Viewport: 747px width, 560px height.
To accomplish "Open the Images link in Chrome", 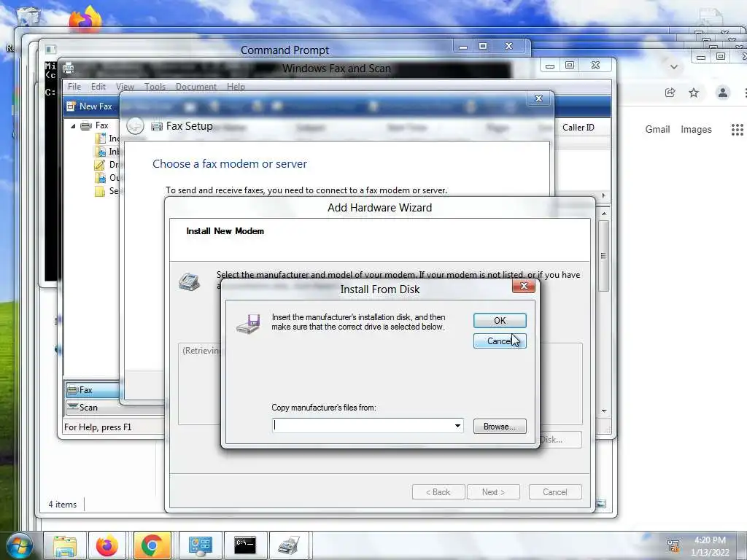I will click(696, 130).
